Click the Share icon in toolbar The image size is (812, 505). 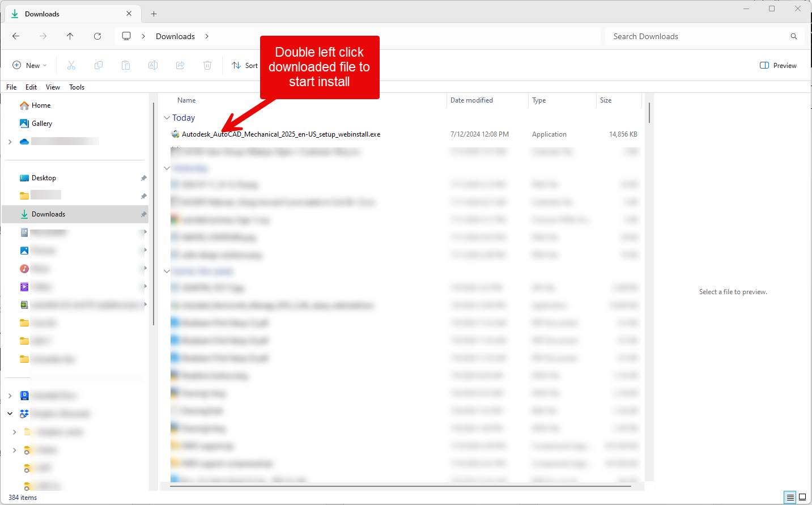coord(180,66)
